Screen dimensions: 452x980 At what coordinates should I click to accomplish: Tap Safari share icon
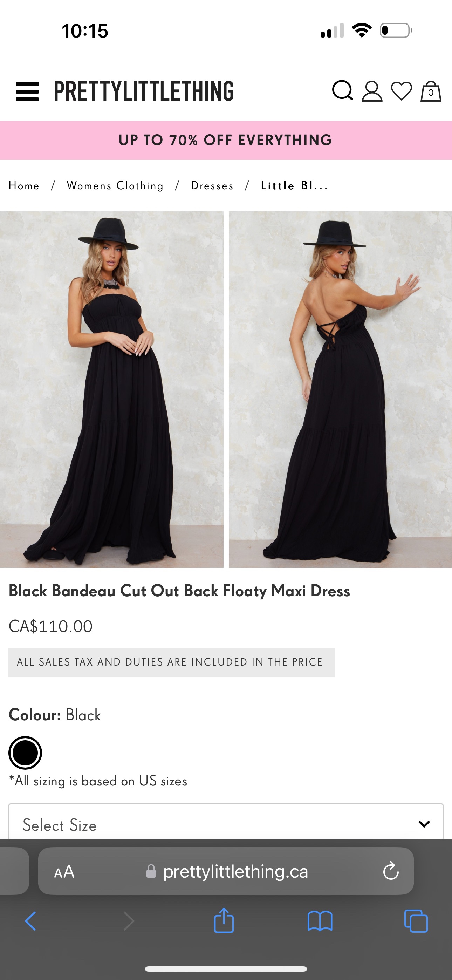click(224, 920)
